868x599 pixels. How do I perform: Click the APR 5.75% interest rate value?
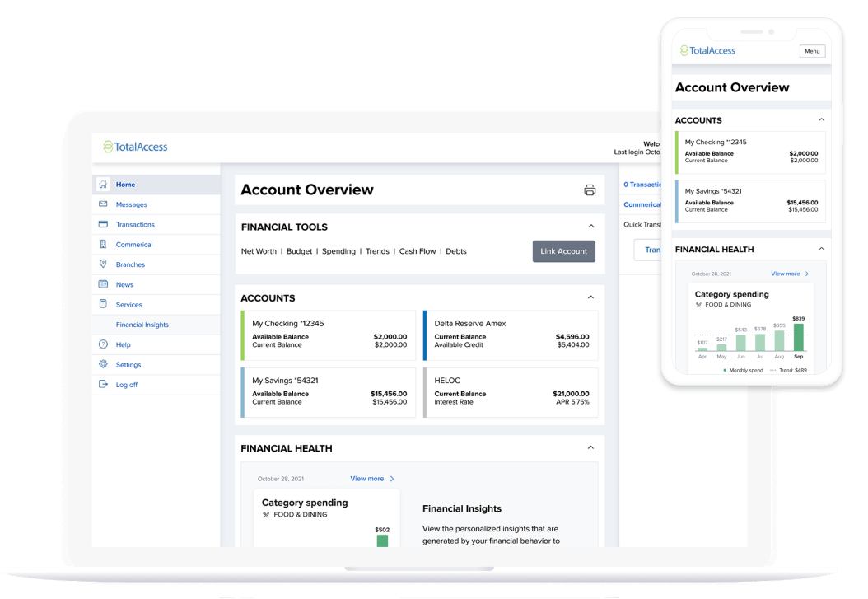click(572, 402)
